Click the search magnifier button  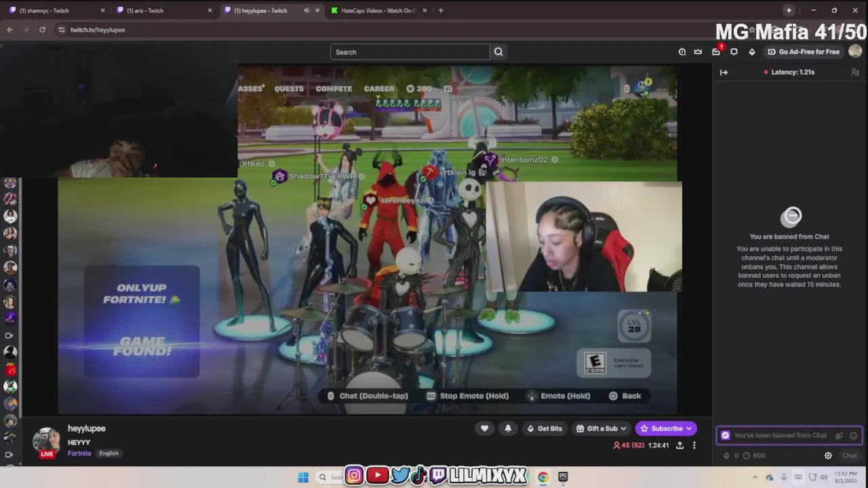coord(498,52)
